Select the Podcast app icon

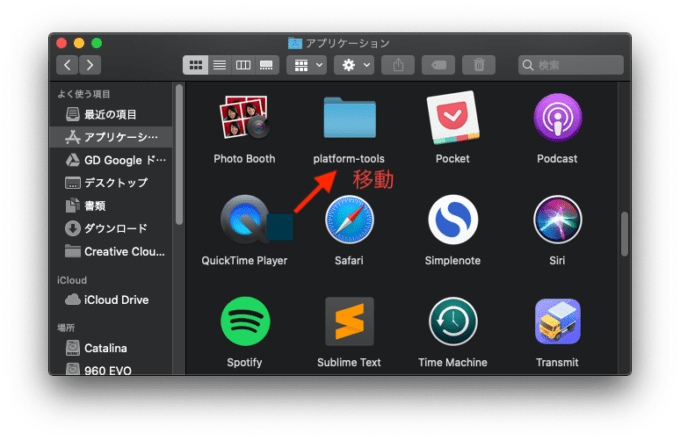click(557, 117)
